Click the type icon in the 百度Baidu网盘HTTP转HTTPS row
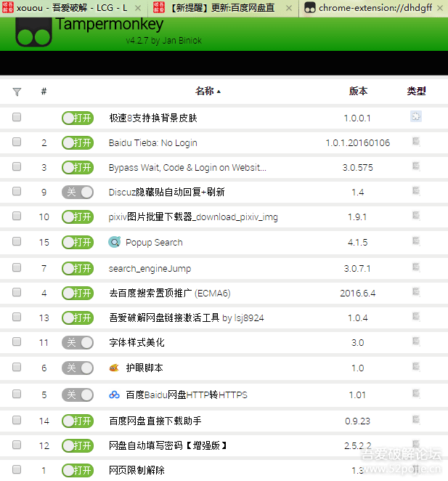Image resolution: width=448 pixels, height=481 pixels. click(416, 394)
